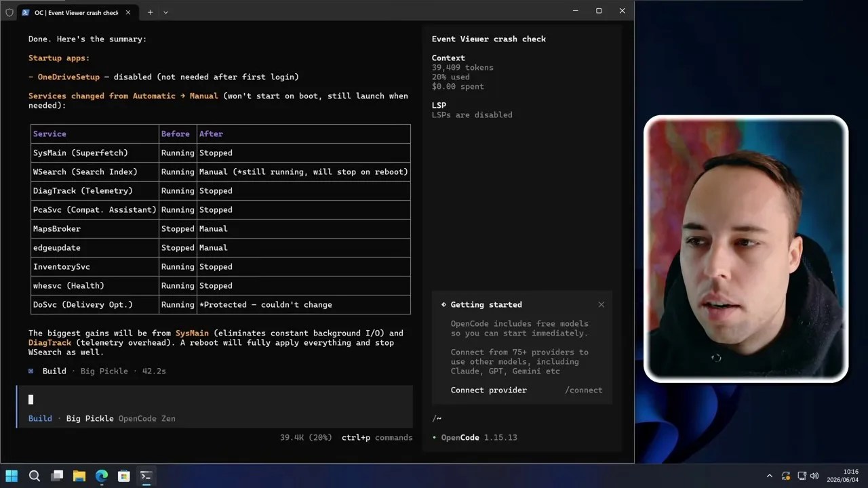Click the PcaSvc (Compat. Assistant) cell

click(95, 210)
